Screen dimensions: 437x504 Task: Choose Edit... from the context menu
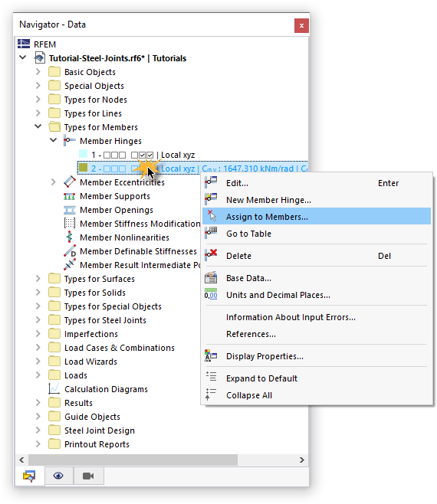(x=317, y=183)
